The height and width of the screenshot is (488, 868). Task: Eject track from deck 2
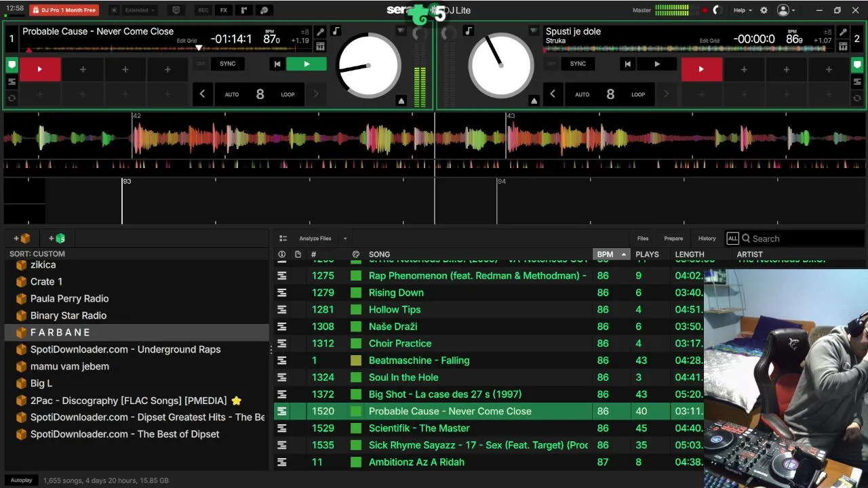click(x=534, y=100)
